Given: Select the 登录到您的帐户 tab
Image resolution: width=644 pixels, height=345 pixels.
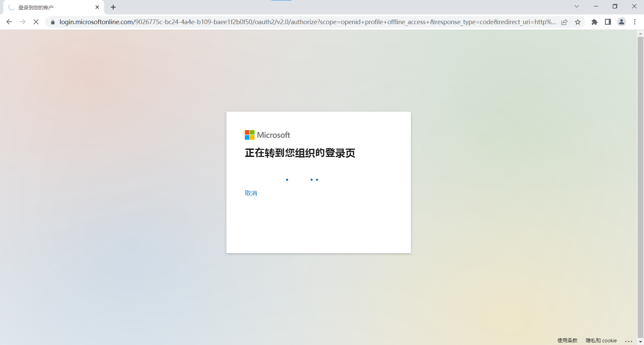Looking at the screenshot, I should point(54,7).
